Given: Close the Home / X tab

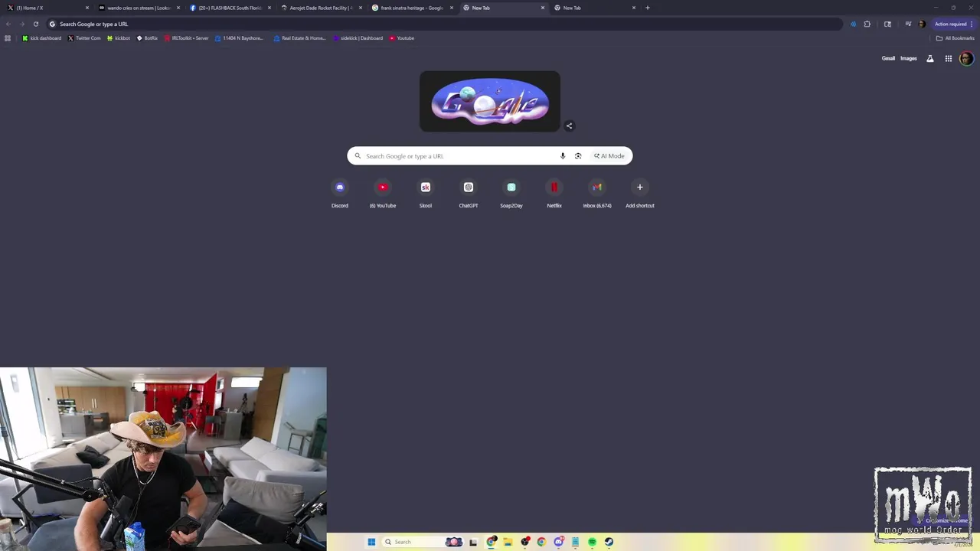Looking at the screenshot, I should pos(87,8).
